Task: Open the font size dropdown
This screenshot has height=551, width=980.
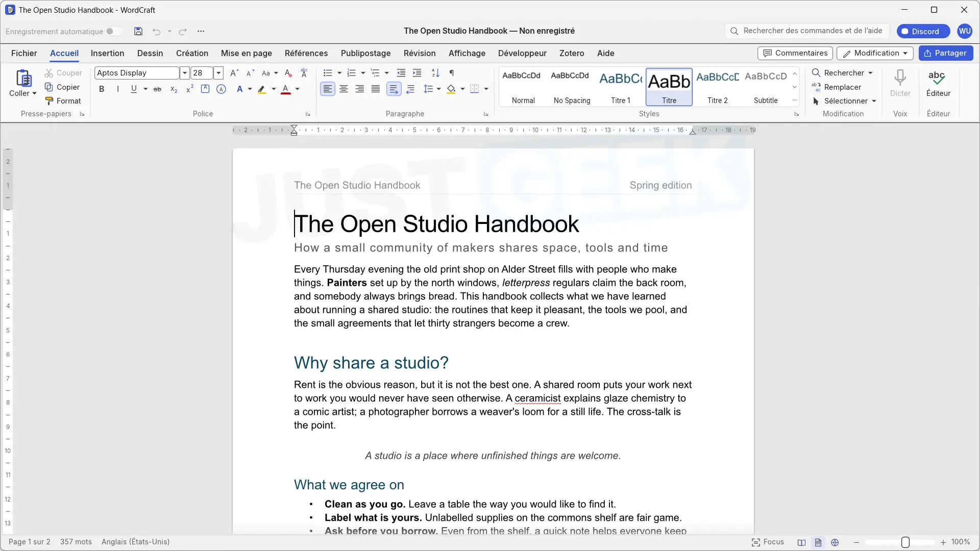Action: click(218, 73)
